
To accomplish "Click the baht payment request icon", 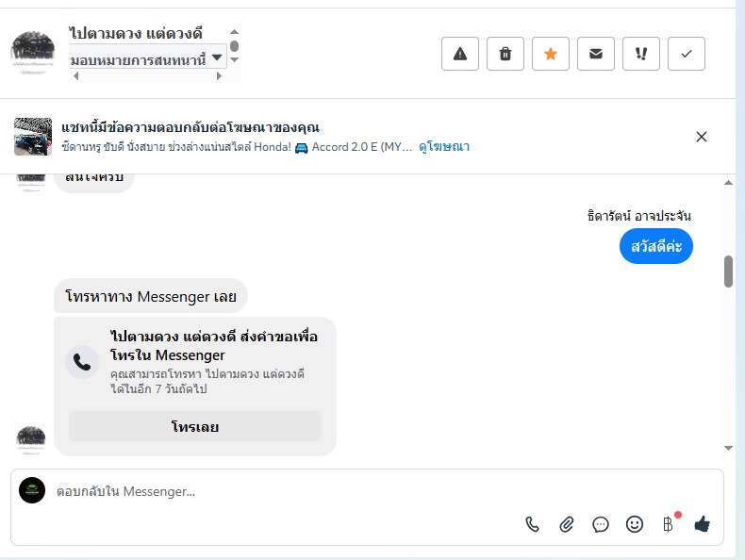I will point(669,524).
